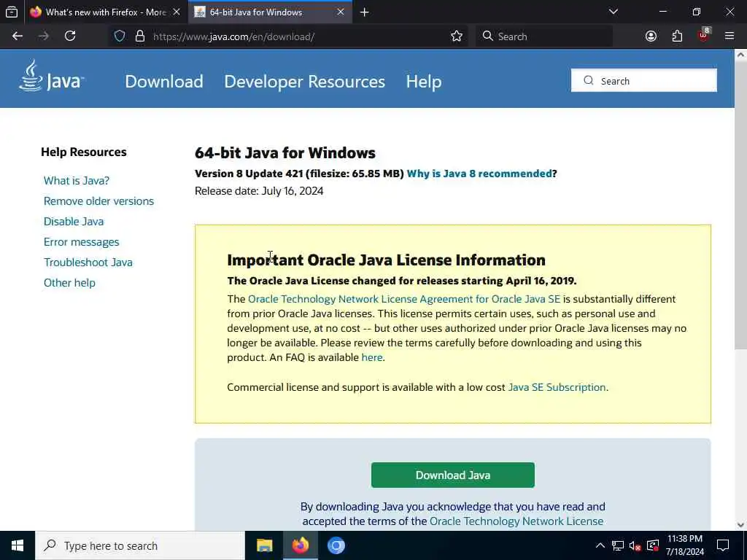Close the What's new with Firefox tab
The height and width of the screenshot is (560, 747).
pyautogui.click(x=177, y=12)
